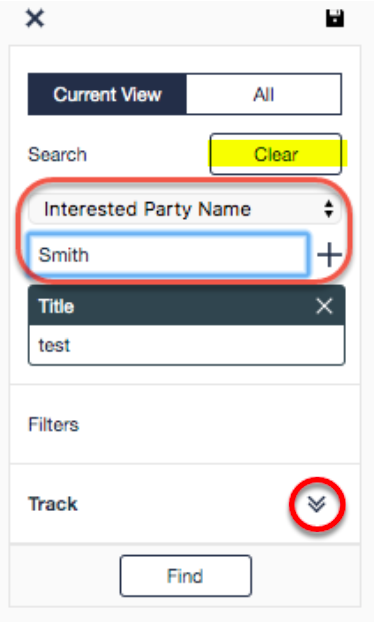Run the search with Find button
The width and height of the screenshot is (374, 622).
click(x=186, y=576)
